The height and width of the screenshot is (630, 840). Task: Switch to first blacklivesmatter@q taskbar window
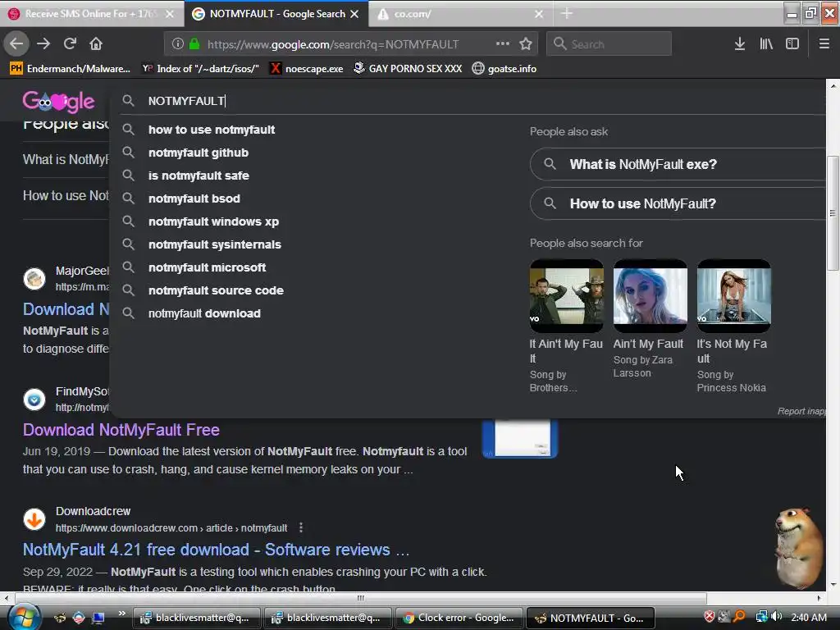click(x=196, y=618)
